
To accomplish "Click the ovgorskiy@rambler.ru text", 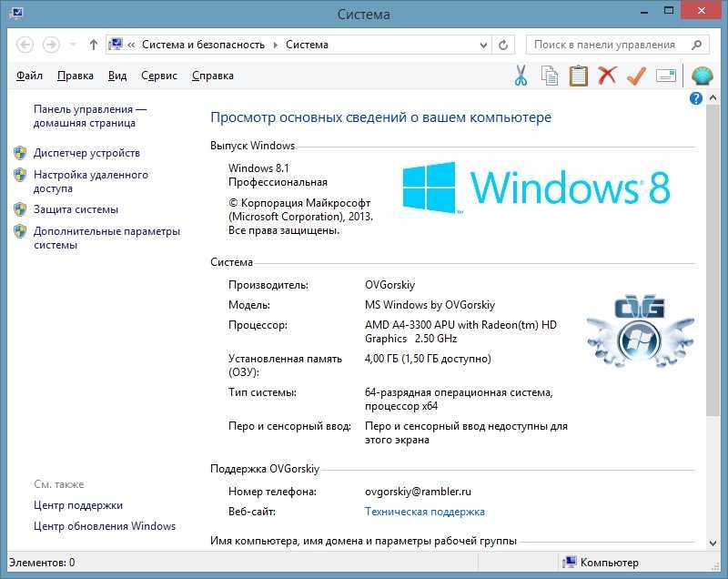I will tap(418, 492).
